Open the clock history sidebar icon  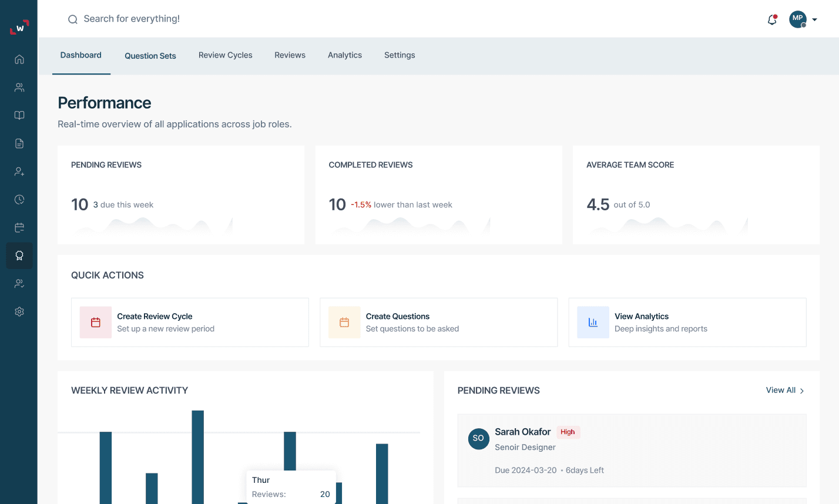pos(19,199)
